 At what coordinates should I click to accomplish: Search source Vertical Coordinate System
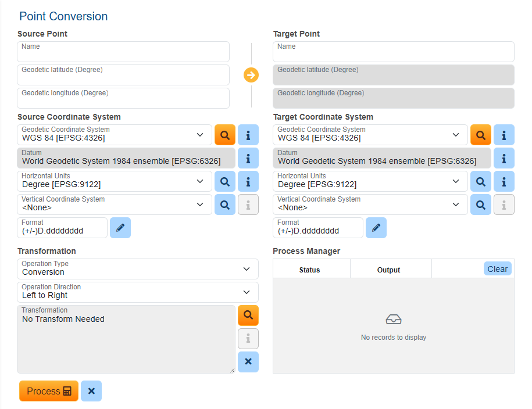click(x=225, y=204)
